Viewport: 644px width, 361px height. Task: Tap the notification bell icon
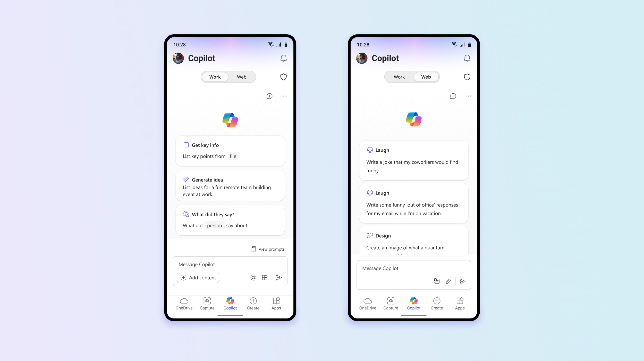pyautogui.click(x=283, y=58)
